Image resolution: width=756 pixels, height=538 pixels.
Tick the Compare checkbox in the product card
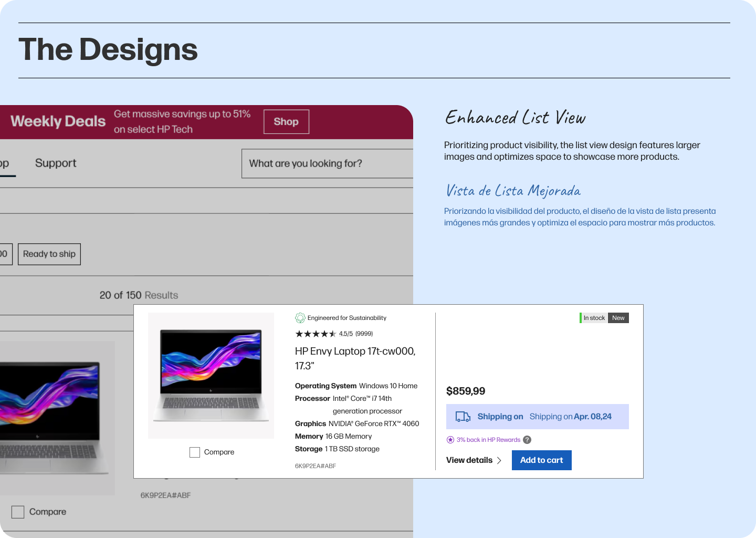(195, 452)
